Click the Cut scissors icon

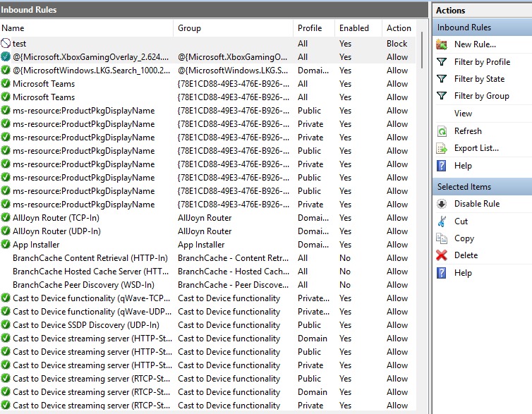(442, 221)
